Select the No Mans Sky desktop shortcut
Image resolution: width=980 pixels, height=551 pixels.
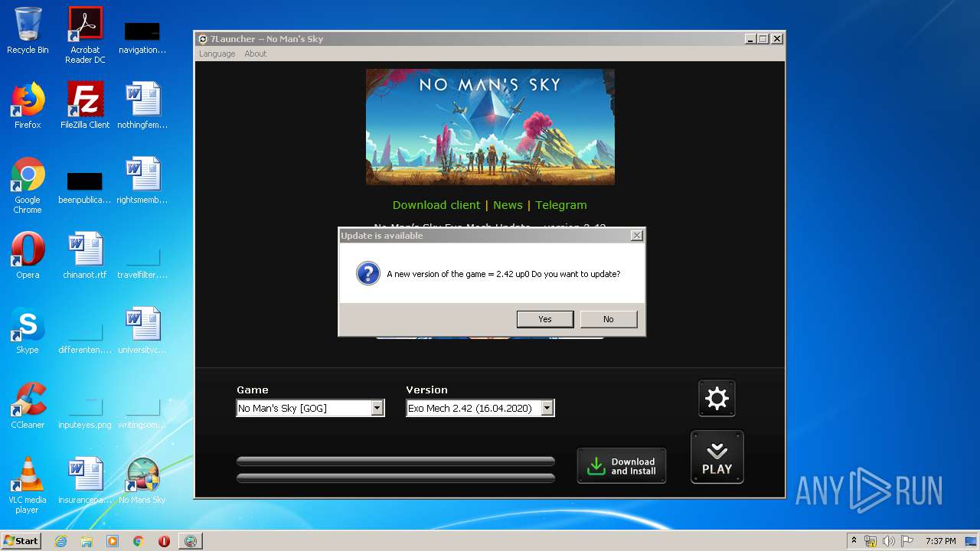[142, 481]
